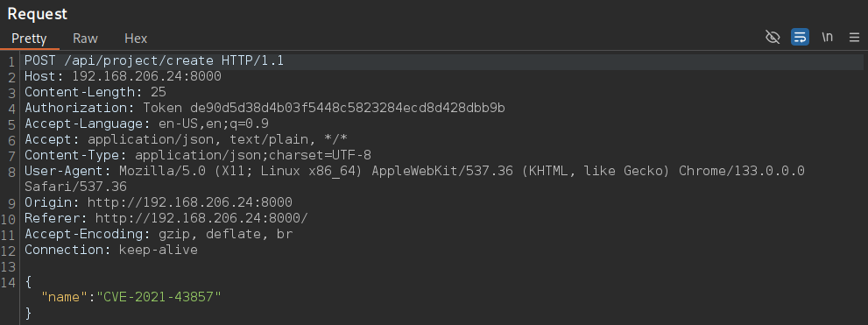Image resolution: width=868 pixels, height=325 pixels.
Task: Select the Pretty tab
Action: [x=29, y=39]
